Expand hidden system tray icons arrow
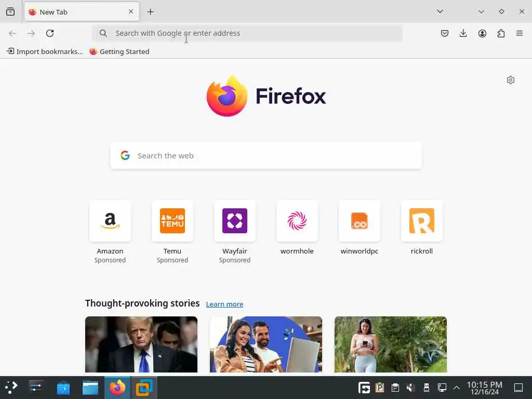The image size is (532, 399). click(457, 388)
